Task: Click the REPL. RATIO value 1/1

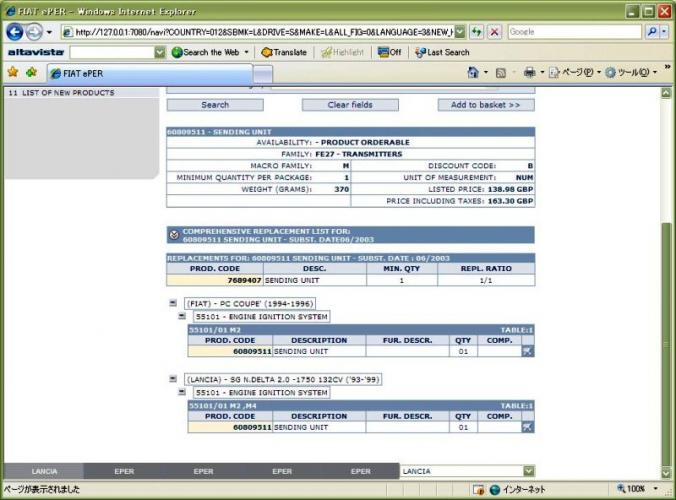Action: (x=486, y=280)
